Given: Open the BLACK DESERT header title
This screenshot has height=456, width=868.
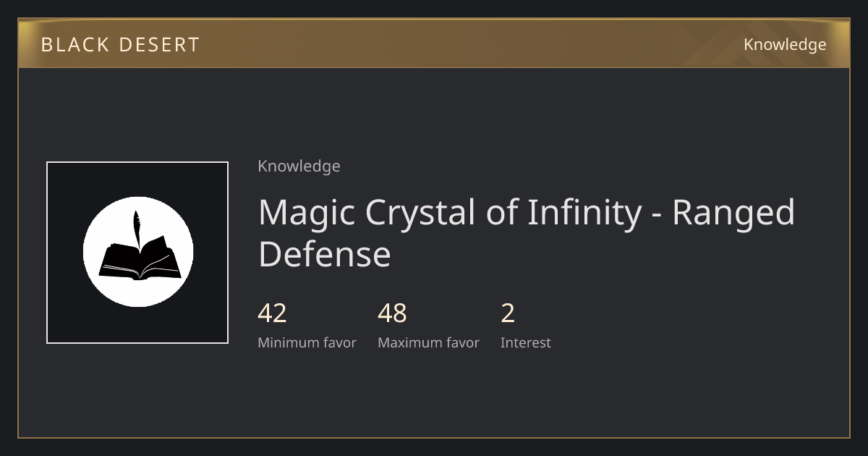Looking at the screenshot, I should point(120,45).
